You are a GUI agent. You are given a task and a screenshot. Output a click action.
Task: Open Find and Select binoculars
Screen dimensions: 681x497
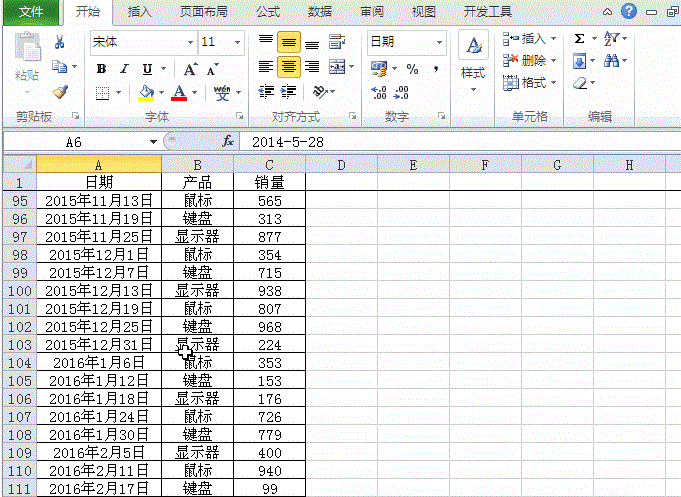coord(613,62)
